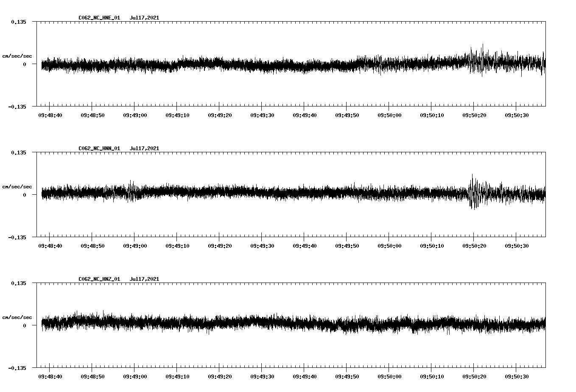Click the cm/sec/sec unit label on HNN plot
Screen dimensions: 576x392
tap(17, 187)
